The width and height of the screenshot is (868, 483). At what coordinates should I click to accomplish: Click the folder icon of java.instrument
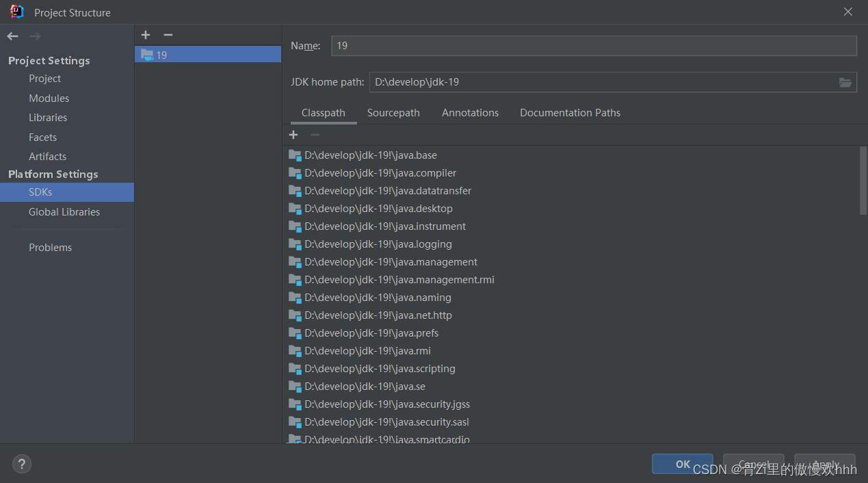tap(295, 226)
